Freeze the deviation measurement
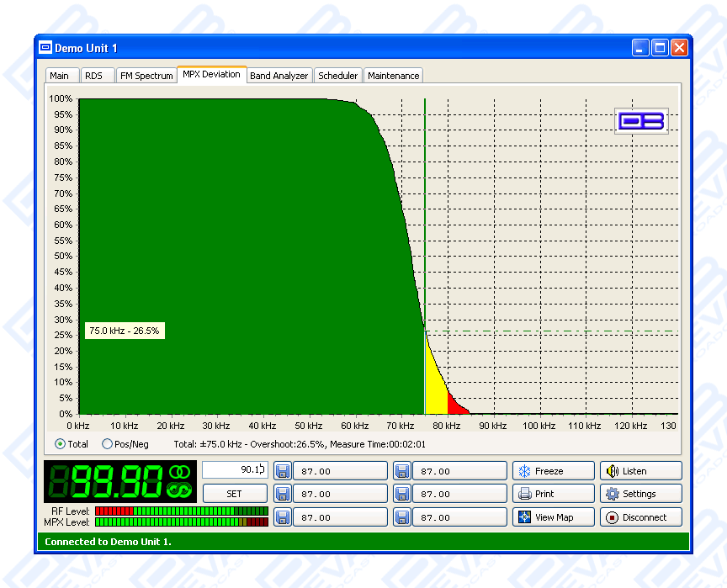The width and height of the screenshot is (727, 588). point(554,471)
